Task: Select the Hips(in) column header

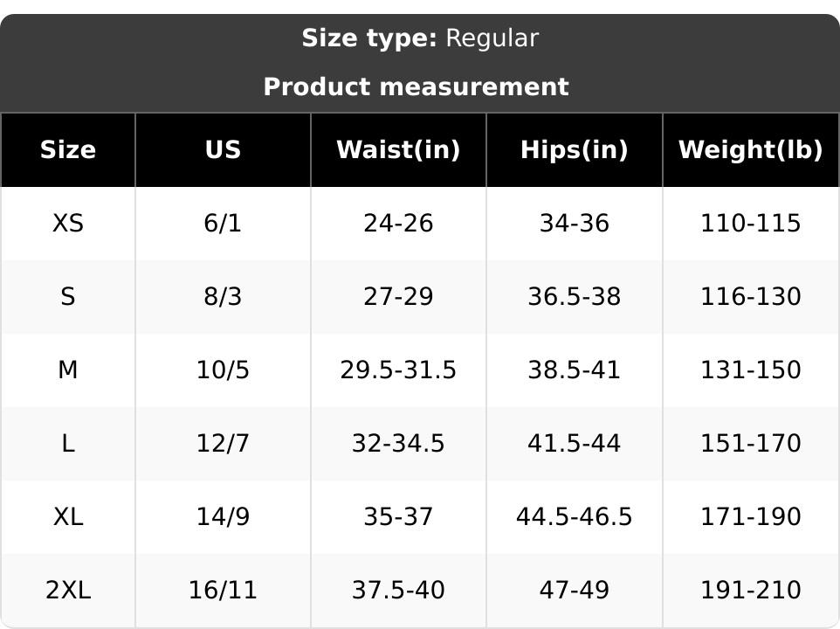Action: (x=574, y=150)
